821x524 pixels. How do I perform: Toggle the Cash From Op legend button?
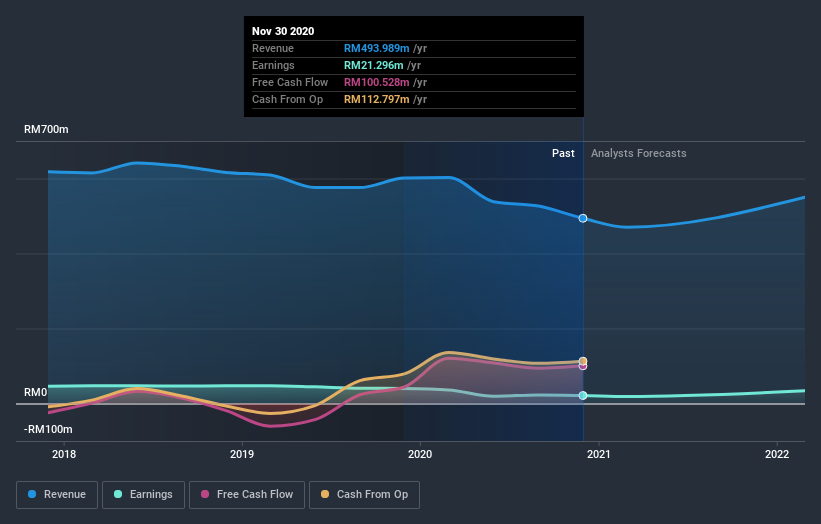click(364, 495)
